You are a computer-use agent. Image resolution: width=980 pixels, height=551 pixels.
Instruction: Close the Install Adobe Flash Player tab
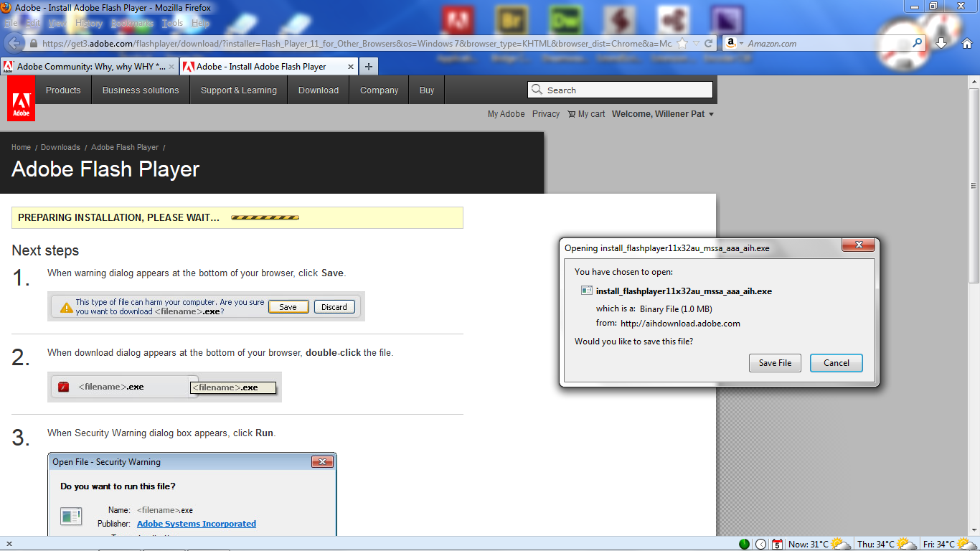351,67
